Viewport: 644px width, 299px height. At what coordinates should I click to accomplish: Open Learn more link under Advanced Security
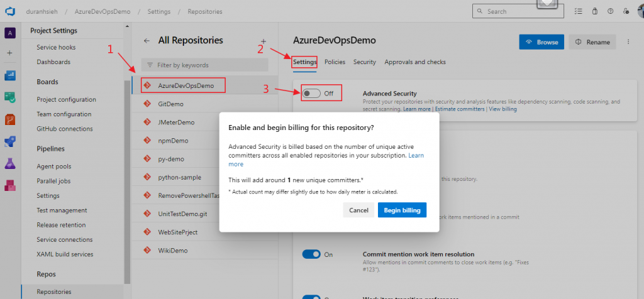[x=416, y=109]
